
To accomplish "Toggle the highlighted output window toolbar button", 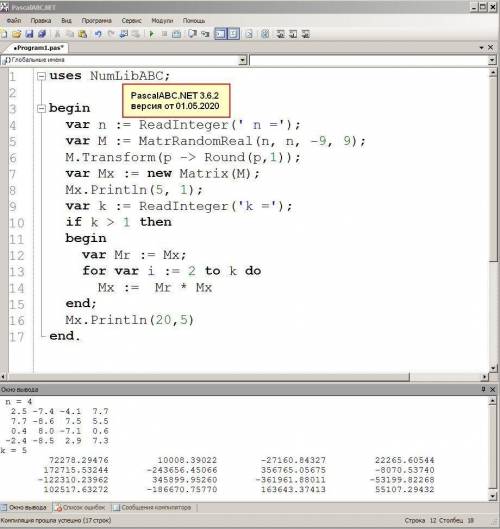I will (x=221, y=34).
